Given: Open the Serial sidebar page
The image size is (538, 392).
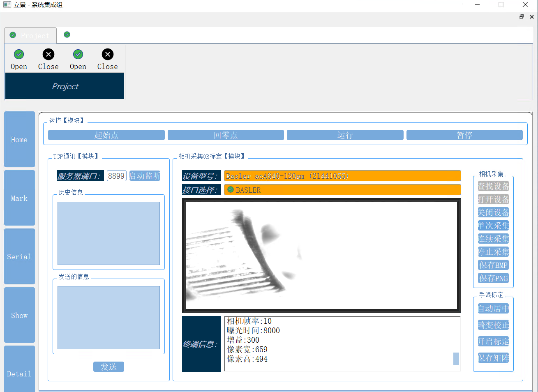Looking at the screenshot, I should (19, 256).
